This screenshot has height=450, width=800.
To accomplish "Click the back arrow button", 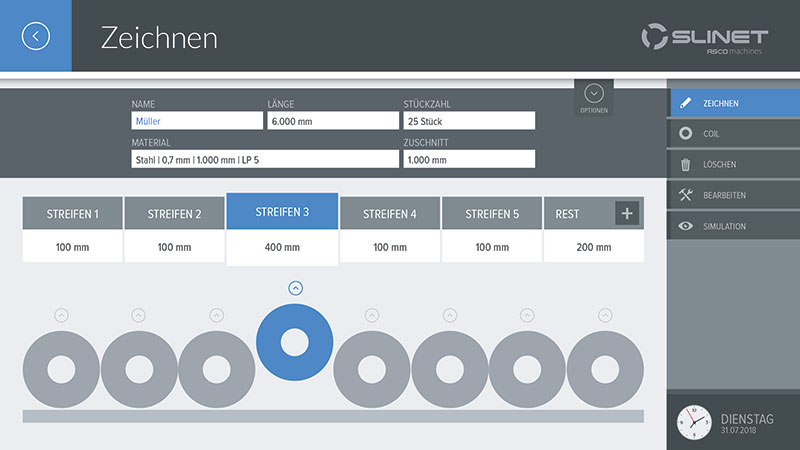I will [35, 36].
